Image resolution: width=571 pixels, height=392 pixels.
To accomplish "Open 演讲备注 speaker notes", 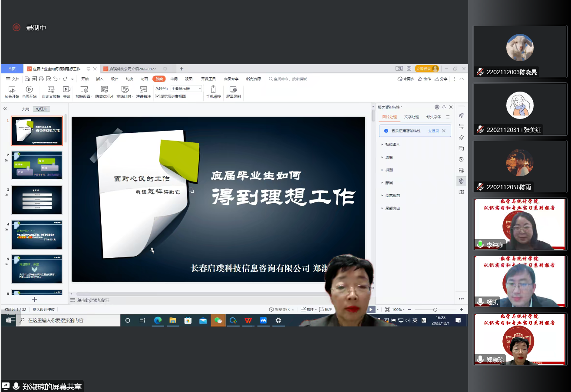I will coord(143,89).
